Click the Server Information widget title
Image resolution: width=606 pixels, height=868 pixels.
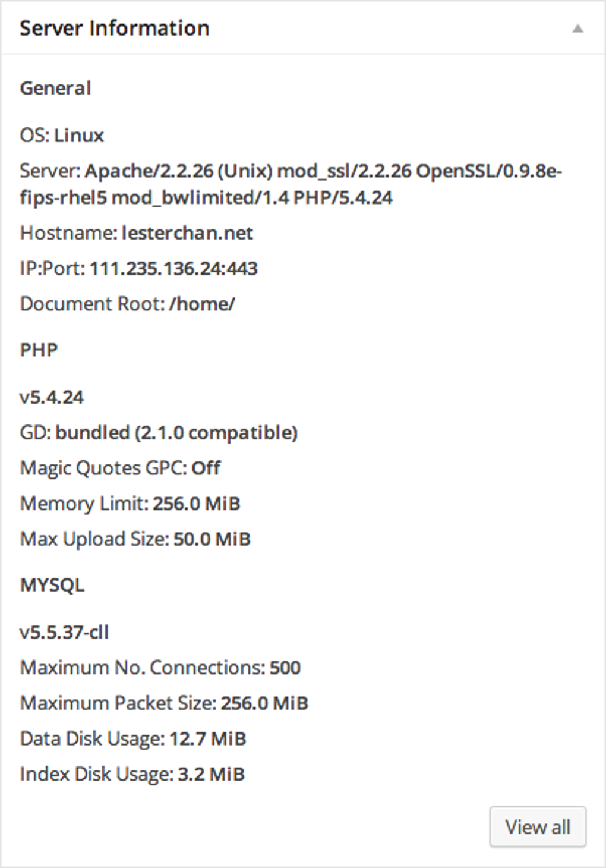115,27
